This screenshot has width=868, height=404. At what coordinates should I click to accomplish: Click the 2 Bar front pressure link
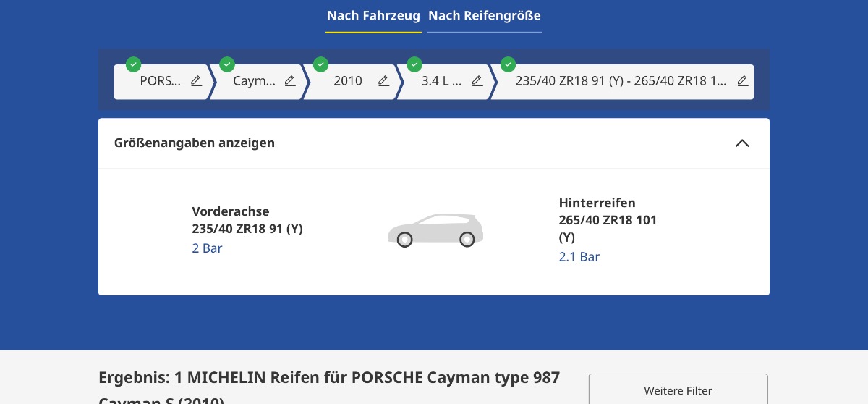[x=207, y=248]
